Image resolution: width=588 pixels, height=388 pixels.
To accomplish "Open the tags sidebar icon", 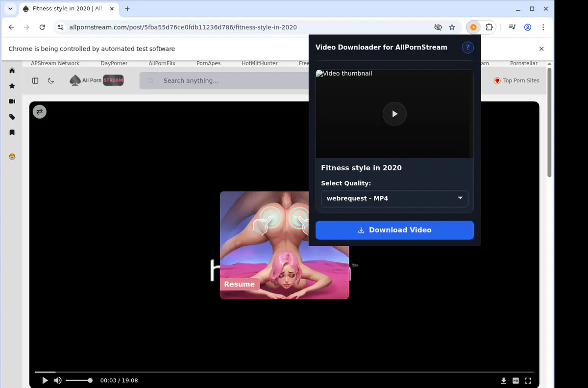I will (12, 117).
